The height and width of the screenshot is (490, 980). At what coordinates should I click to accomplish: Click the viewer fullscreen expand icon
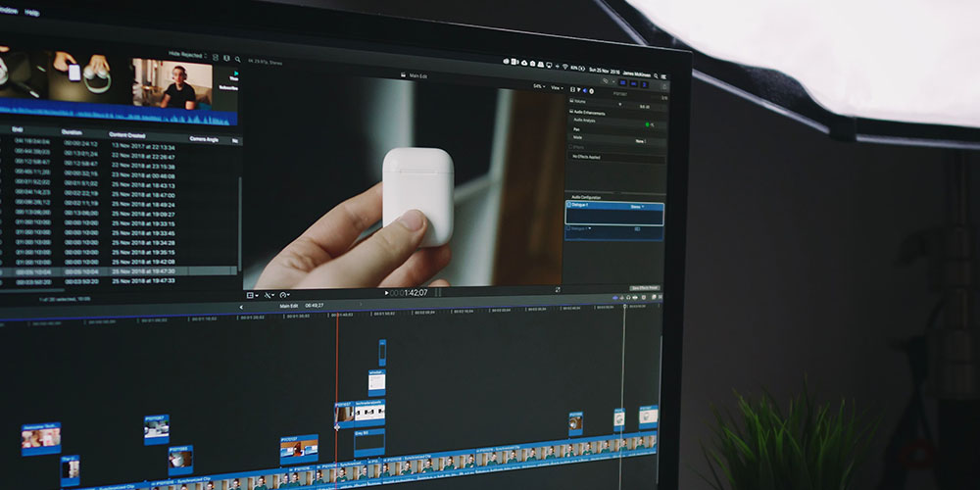(558, 289)
